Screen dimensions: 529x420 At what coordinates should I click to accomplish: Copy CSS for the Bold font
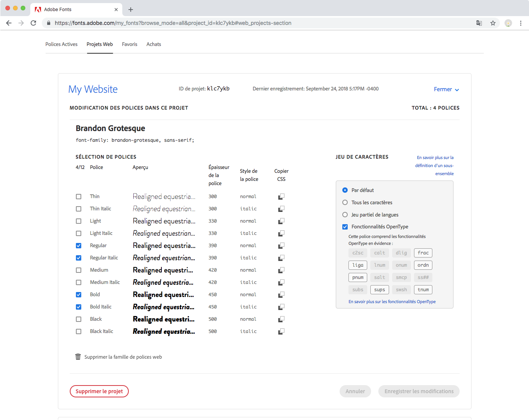point(281,295)
